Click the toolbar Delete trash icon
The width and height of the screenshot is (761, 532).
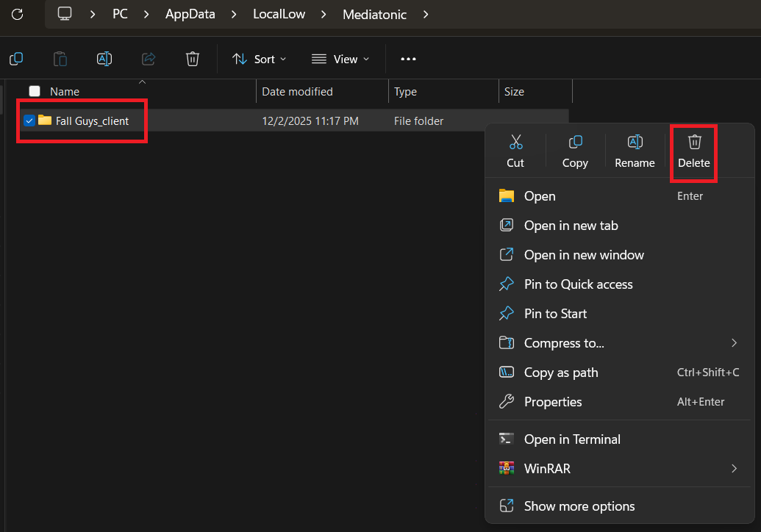[x=193, y=59]
